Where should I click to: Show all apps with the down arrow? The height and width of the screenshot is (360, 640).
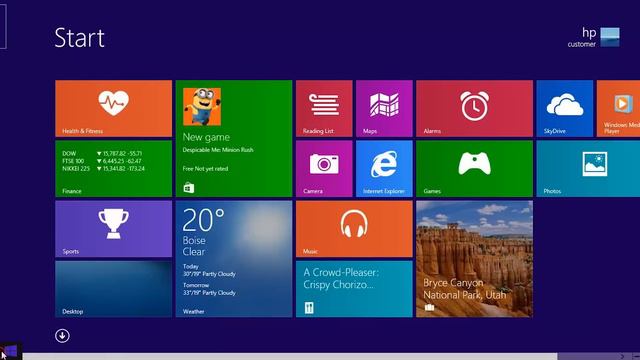tap(62, 336)
